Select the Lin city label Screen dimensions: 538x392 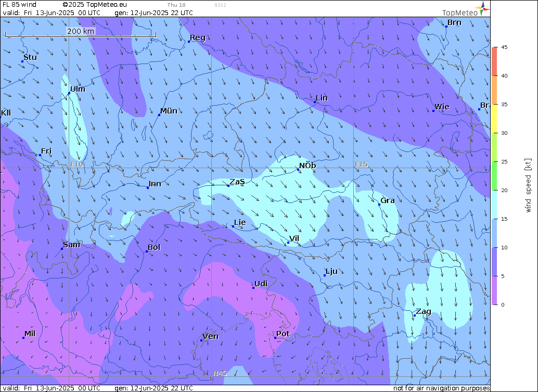[x=322, y=98]
